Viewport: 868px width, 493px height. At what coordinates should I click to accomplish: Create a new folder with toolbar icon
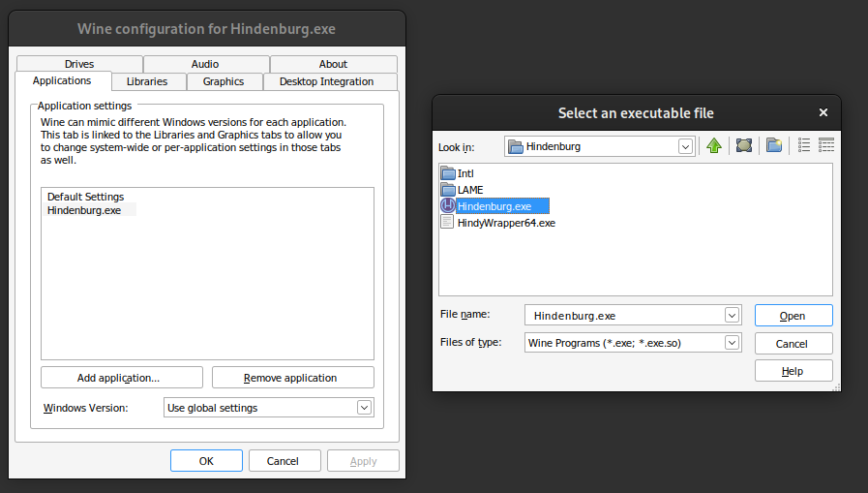pos(774,145)
